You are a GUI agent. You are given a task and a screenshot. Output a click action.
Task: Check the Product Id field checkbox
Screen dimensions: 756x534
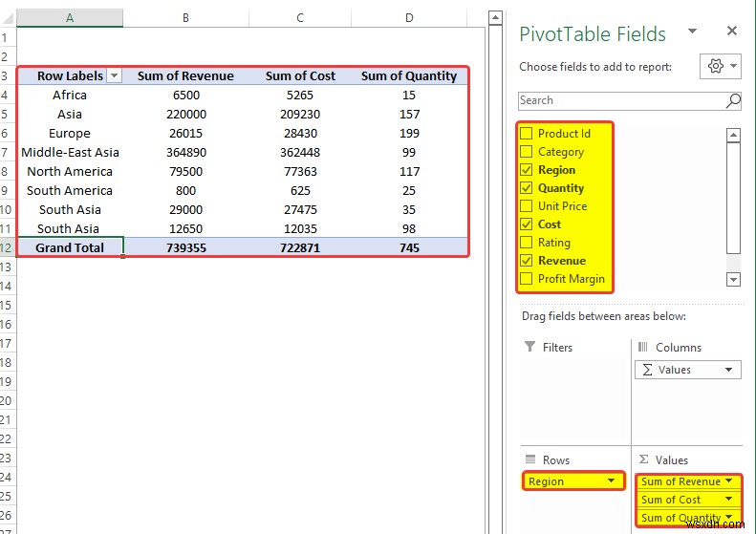(x=526, y=133)
